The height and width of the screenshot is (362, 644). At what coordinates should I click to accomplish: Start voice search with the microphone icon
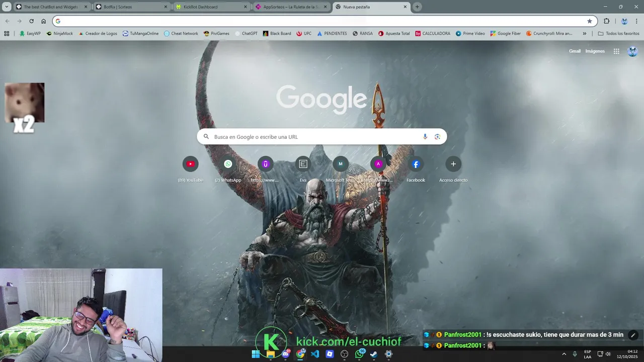[425, 137]
